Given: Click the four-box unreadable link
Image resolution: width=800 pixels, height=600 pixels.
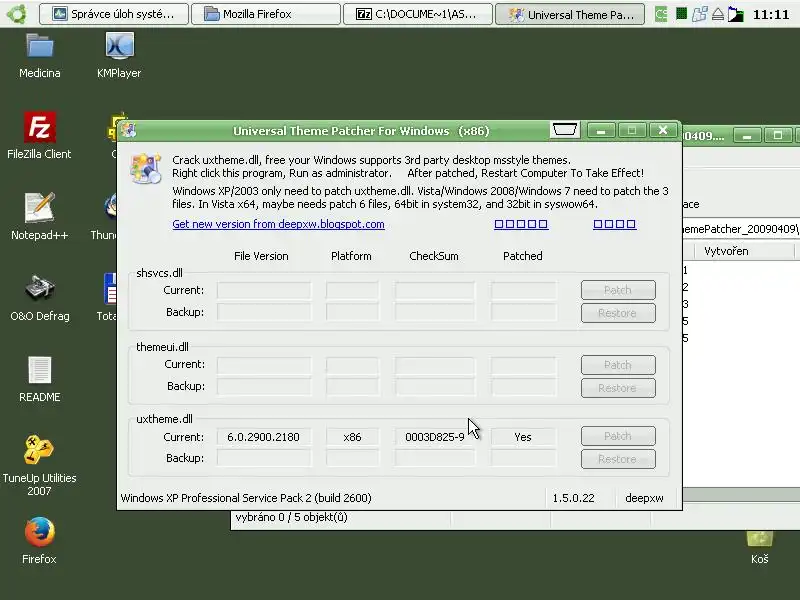Looking at the screenshot, I should [614, 224].
